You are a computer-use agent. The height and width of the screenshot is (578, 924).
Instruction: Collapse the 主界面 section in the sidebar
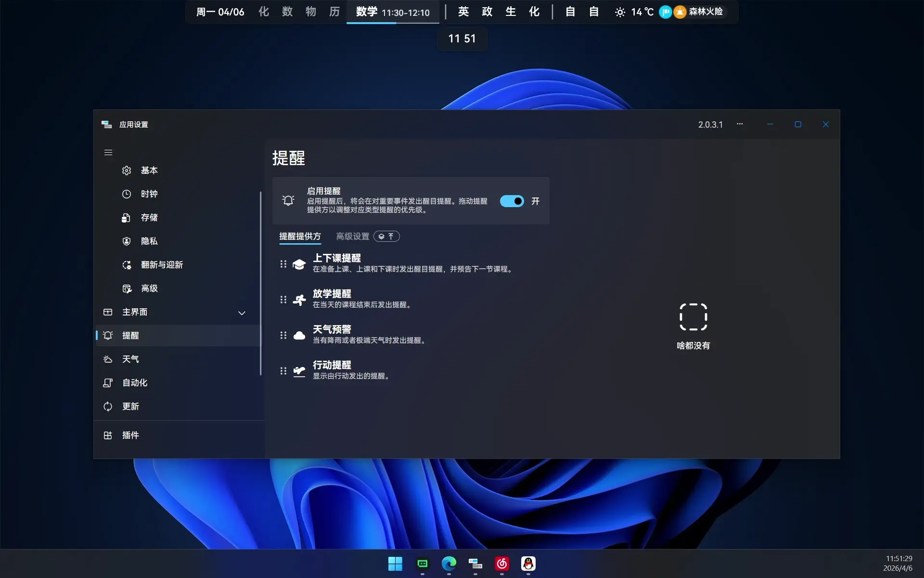click(242, 313)
